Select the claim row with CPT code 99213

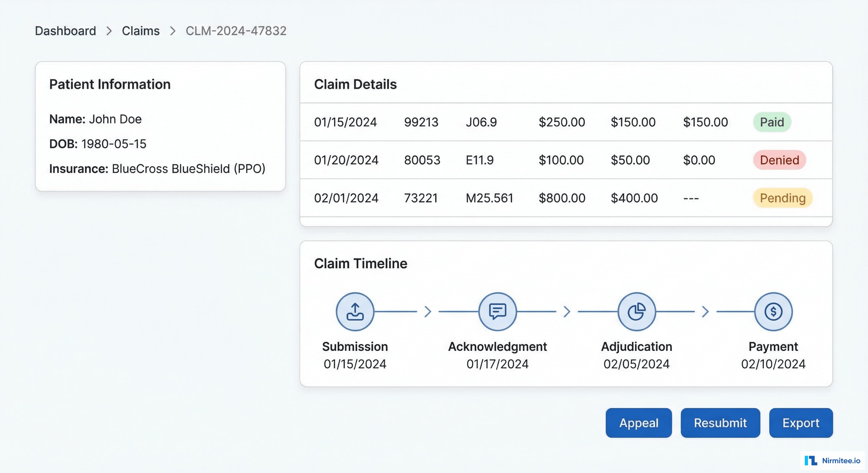pyautogui.click(x=539, y=122)
